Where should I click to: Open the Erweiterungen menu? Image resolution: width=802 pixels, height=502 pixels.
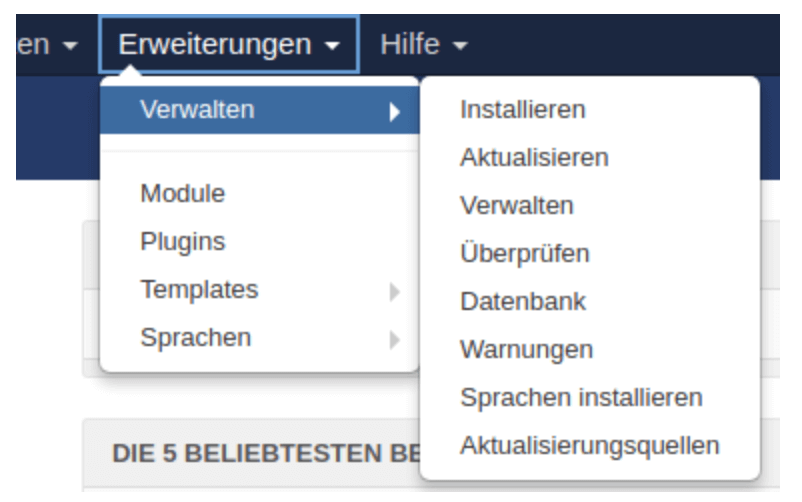229,45
